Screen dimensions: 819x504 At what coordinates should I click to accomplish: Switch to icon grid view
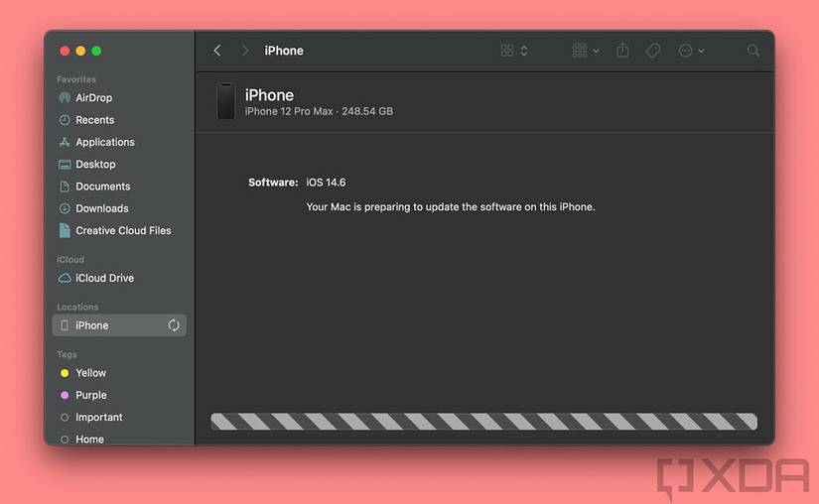point(506,51)
